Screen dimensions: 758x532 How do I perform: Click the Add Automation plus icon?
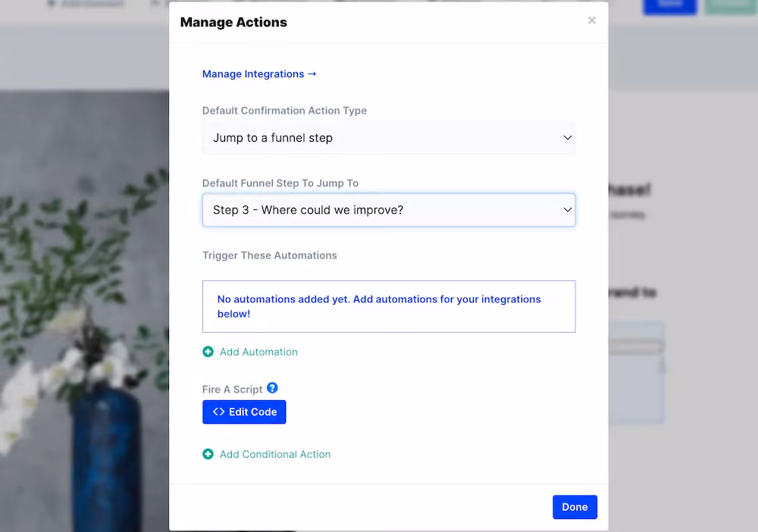[x=208, y=352]
